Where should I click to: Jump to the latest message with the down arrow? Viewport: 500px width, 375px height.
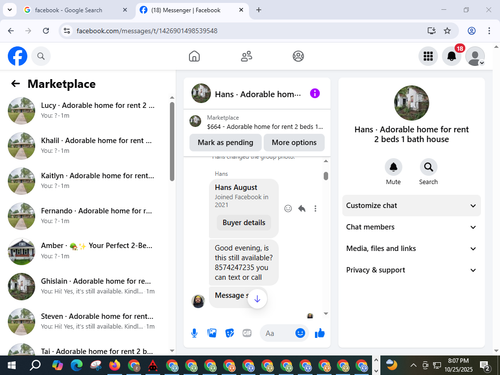click(257, 299)
